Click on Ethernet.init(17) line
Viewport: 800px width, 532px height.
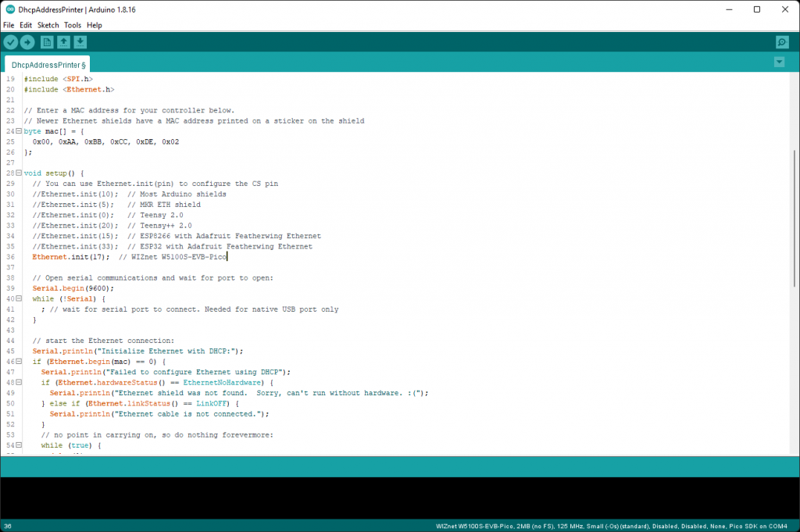pyautogui.click(x=129, y=256)
